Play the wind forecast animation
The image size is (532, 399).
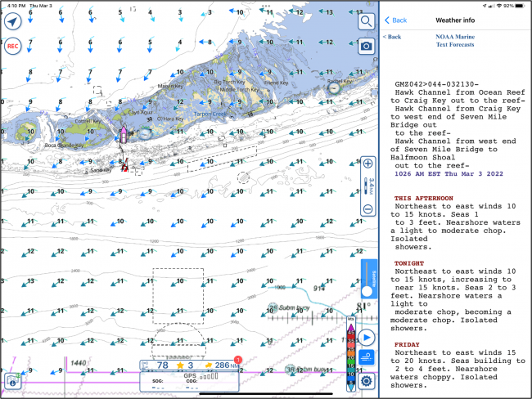(x=367, y=337)
